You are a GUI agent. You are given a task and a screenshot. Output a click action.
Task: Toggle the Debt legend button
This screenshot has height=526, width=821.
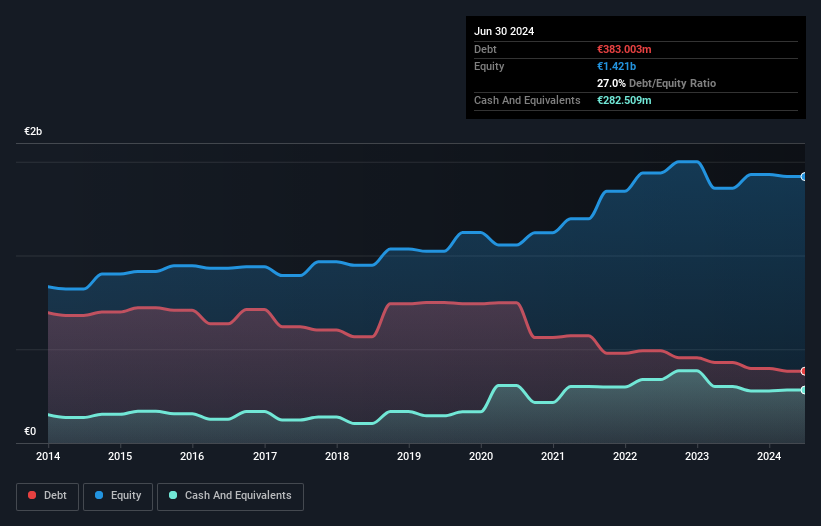tap(47, 496)
